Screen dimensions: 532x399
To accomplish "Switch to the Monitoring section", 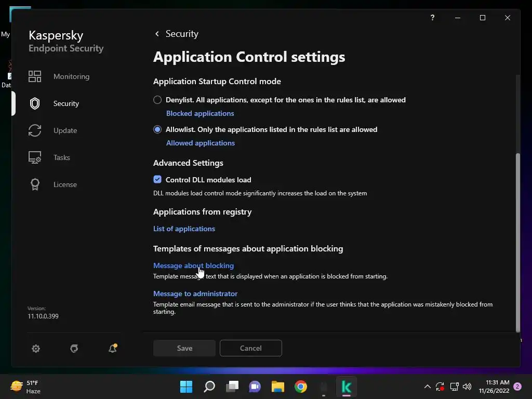I will coord(71,76).
